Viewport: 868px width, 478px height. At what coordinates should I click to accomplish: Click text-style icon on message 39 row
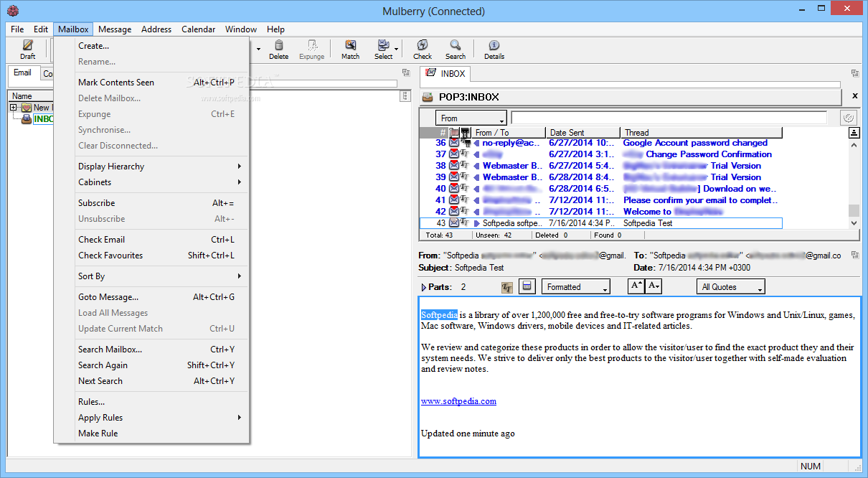click(464, 177)
